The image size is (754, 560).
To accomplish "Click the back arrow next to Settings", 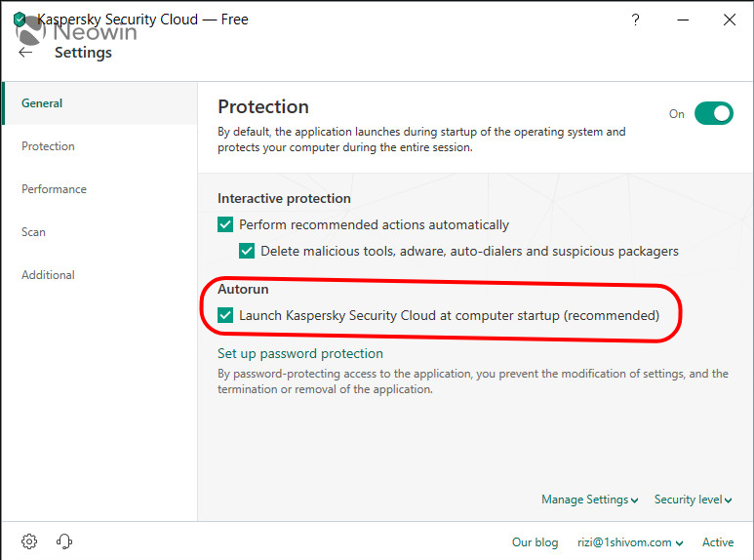I will [x=26, y=53].
